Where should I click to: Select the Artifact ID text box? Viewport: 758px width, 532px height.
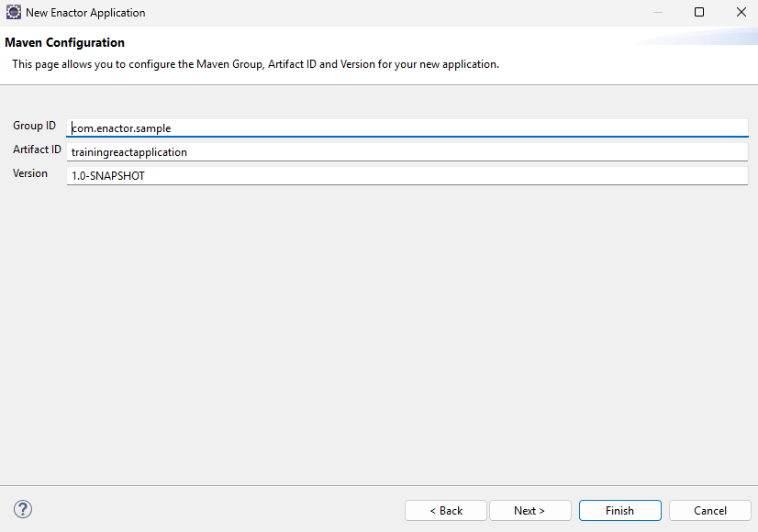click(x=275, y=151)
